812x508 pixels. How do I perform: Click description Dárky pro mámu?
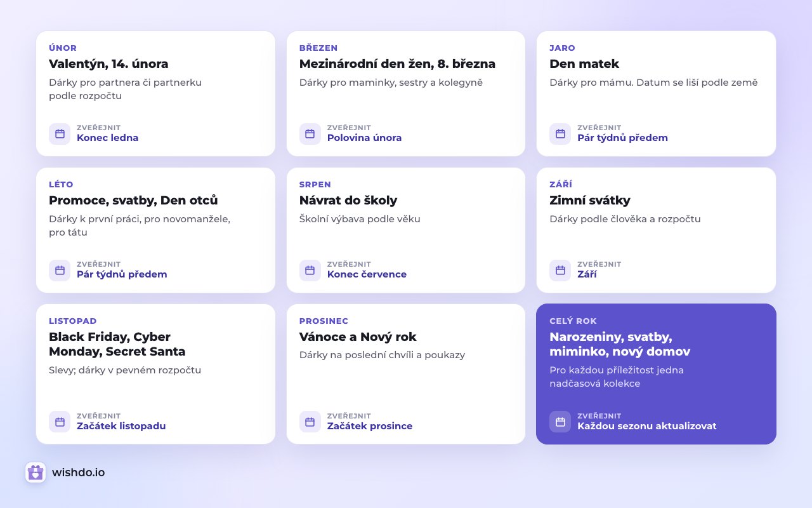pyautogui.click(x=653, y=83)
